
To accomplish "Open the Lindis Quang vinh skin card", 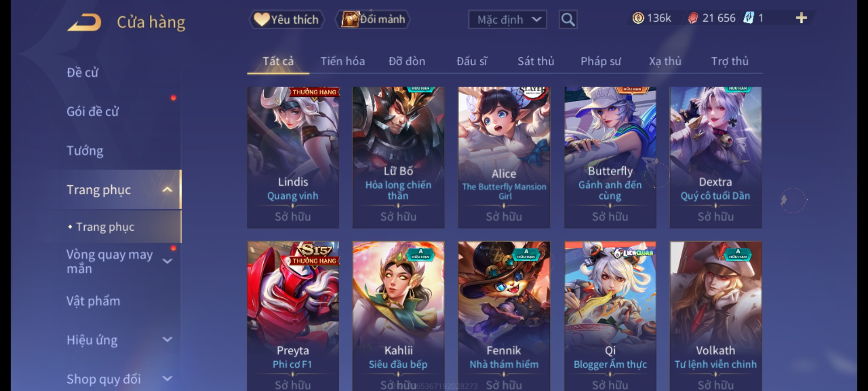I will pyautogui.click(x=293, y=157).
